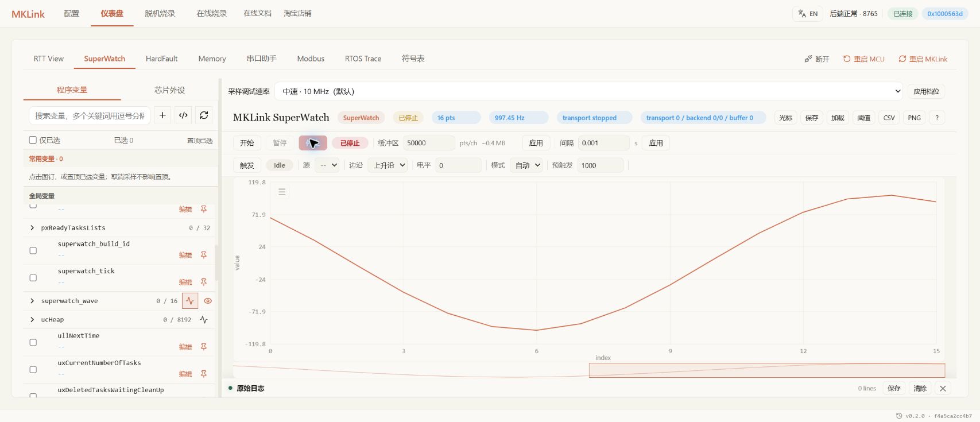
Task: Click 断开 to disconnect the probe
Action: click(x=817, y=59)
